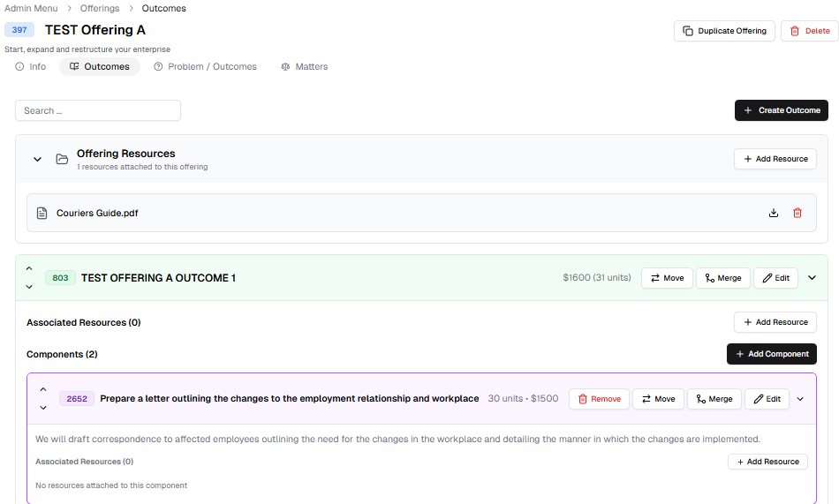Click '1 resources attached to this offering' text

142,167
